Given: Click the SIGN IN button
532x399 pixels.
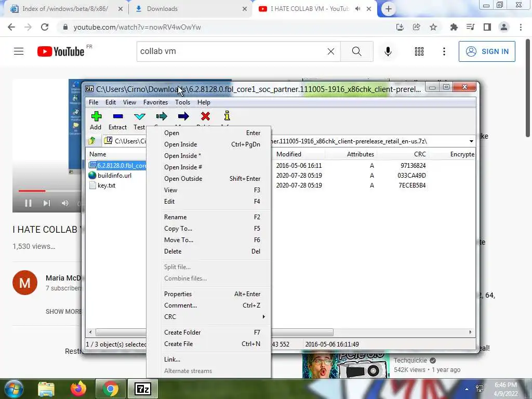Looking at the screenshot, I should click(x=487, y=51).
